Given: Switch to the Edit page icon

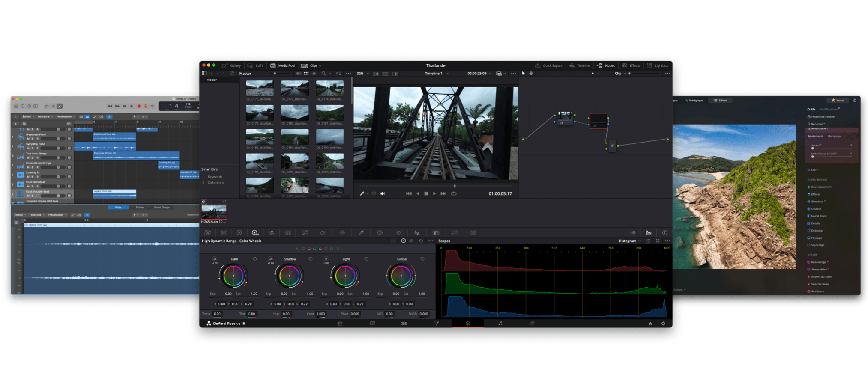Looking at the screenshot, I should click(x=404, y=324).
